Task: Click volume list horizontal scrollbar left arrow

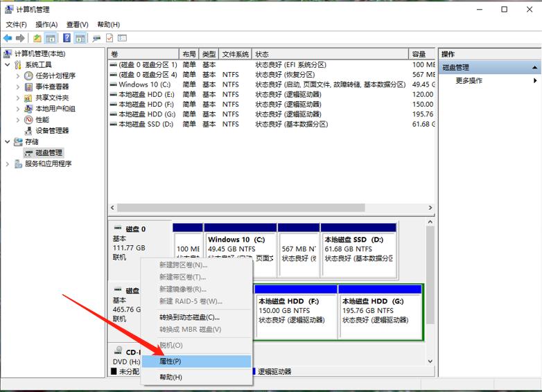Action: click(112, 208)
